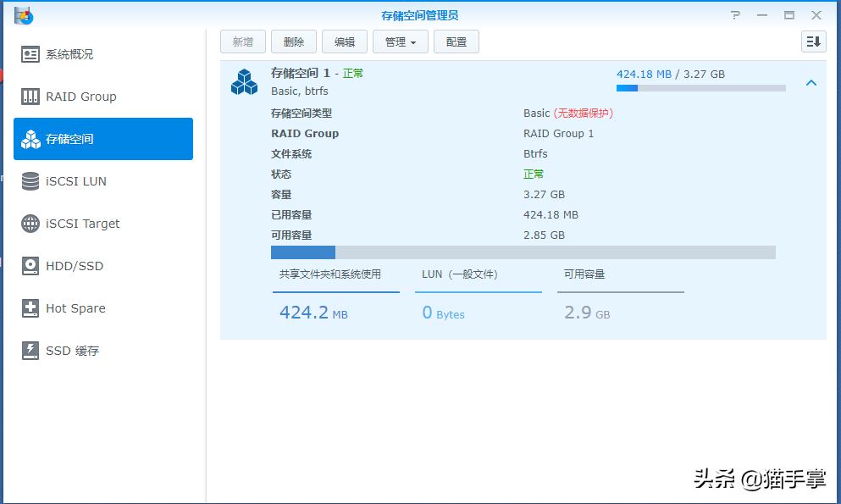The width and height of the screenshot is (841, 504).
Task: Open the iSCSI Target panel
Action: pyautogui.click(x=81, y=223)
